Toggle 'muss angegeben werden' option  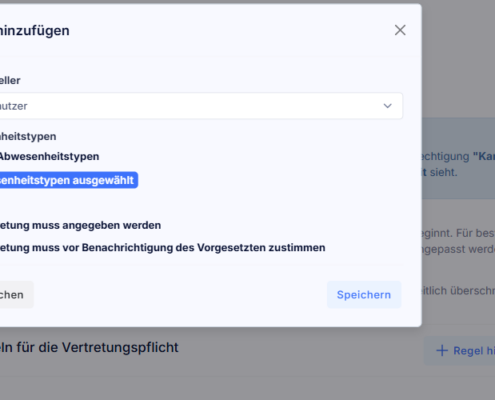(x=80, y=225)
